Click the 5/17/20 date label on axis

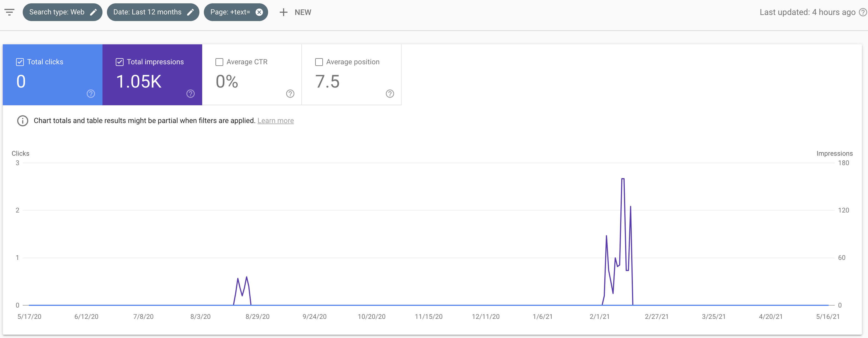[x=29, y=317]
